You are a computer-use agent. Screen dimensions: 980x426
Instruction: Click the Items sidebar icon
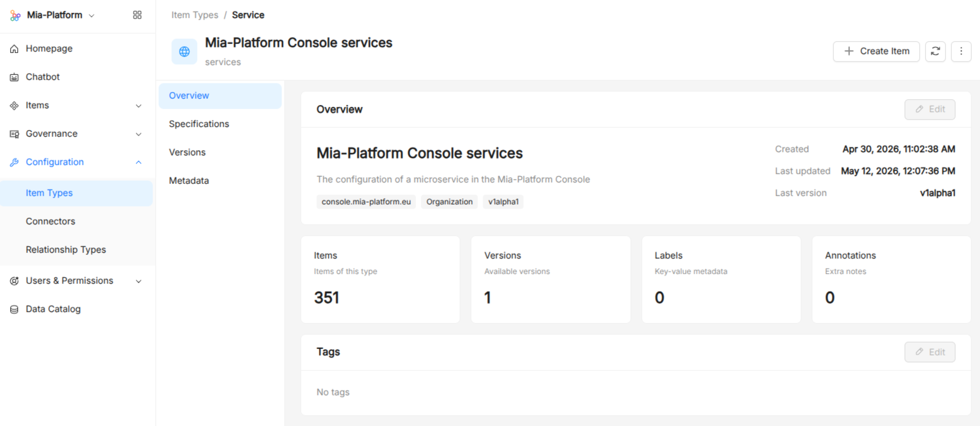coord(14,106)
